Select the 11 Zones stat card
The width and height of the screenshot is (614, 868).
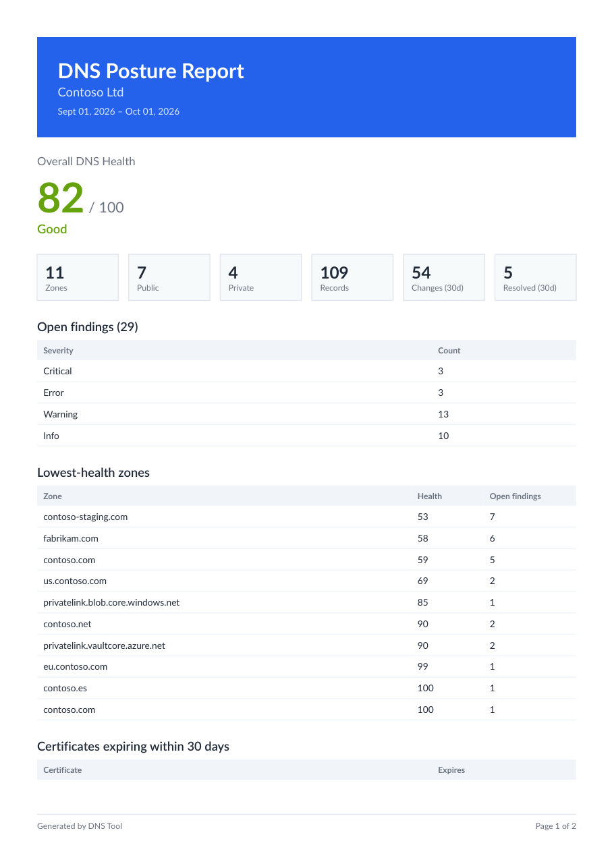coord(78,277)
